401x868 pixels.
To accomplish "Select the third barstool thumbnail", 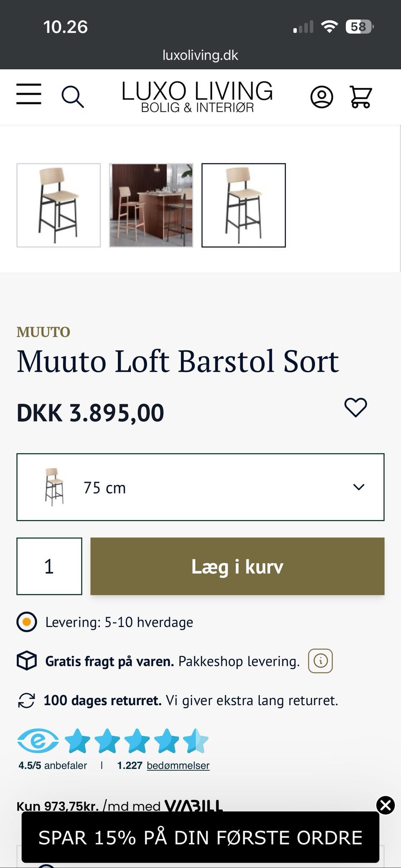I will tap(244, 205).
